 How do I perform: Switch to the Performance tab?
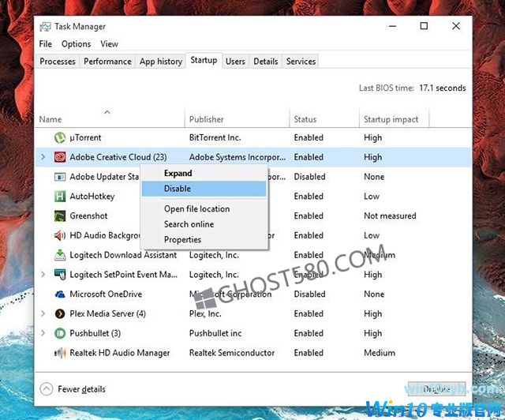click(107, 62)
